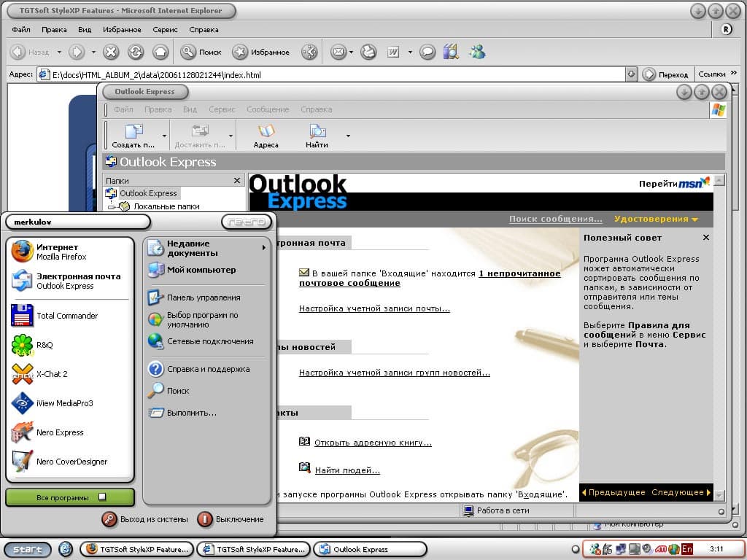The image size is (747, 560).
Task: Click Создать п... create message icon
Action: (x=133, y=136)
